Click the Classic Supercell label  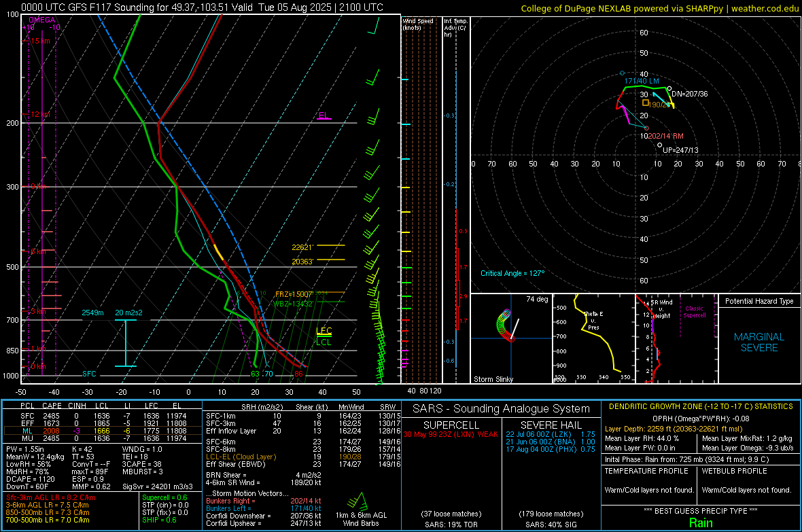(694, 312)
